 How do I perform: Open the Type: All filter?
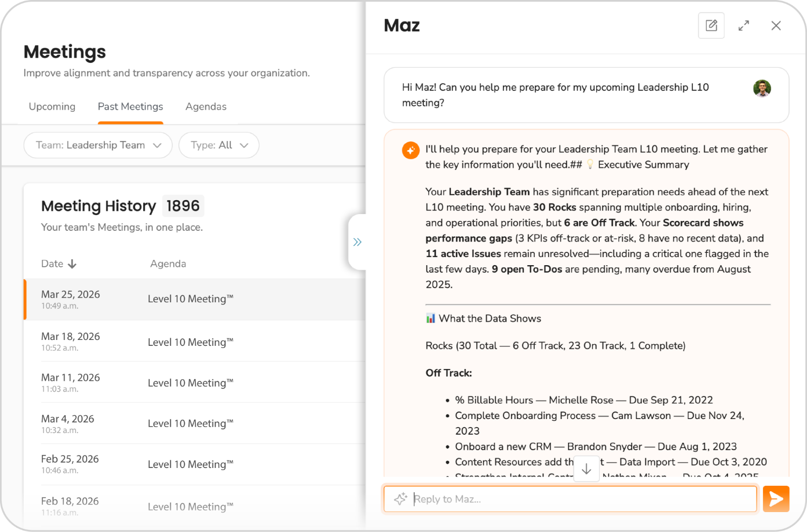[218, 145]
